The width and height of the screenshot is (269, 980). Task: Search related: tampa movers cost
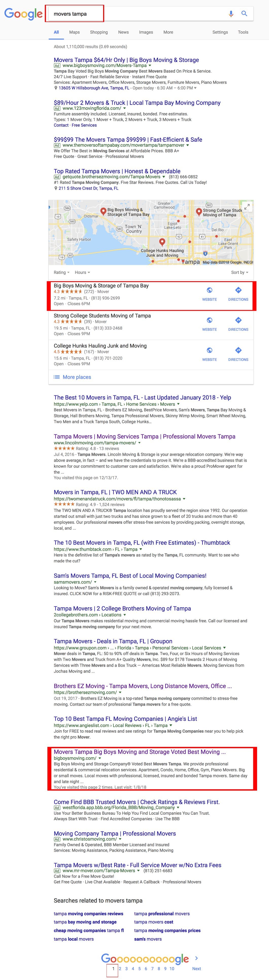(x=153, y=922)
